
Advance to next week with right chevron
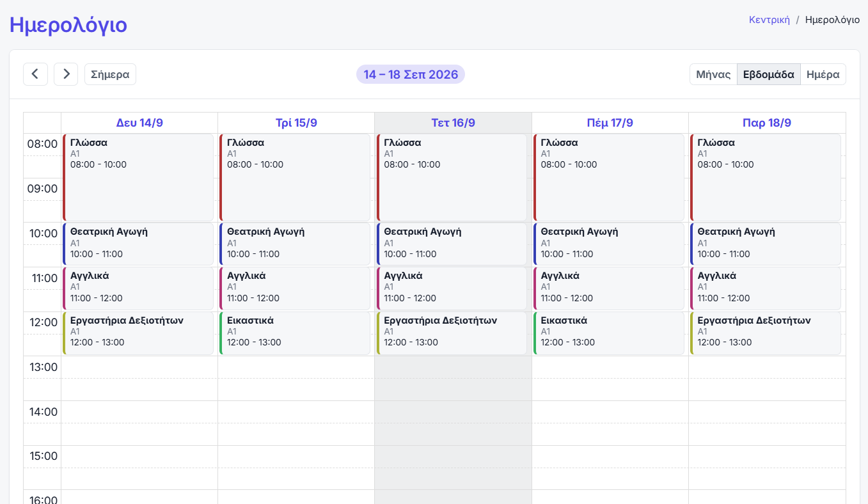(66, 74)
